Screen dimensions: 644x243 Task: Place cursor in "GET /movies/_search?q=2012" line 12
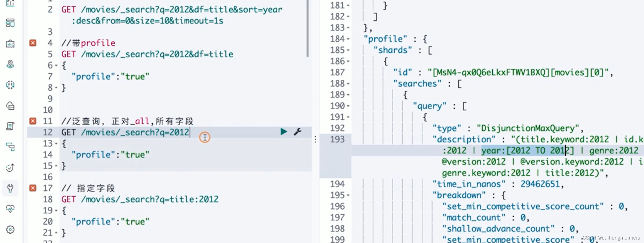coord(125,132)
